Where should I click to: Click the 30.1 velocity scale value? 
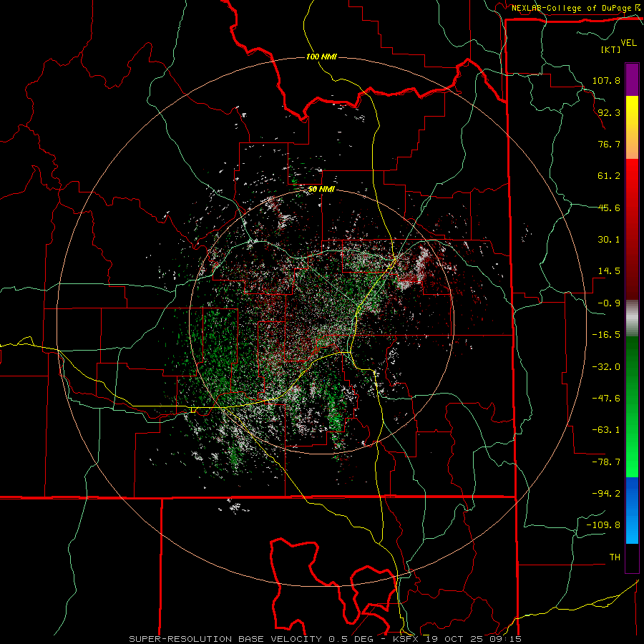(x=609, y=240)
